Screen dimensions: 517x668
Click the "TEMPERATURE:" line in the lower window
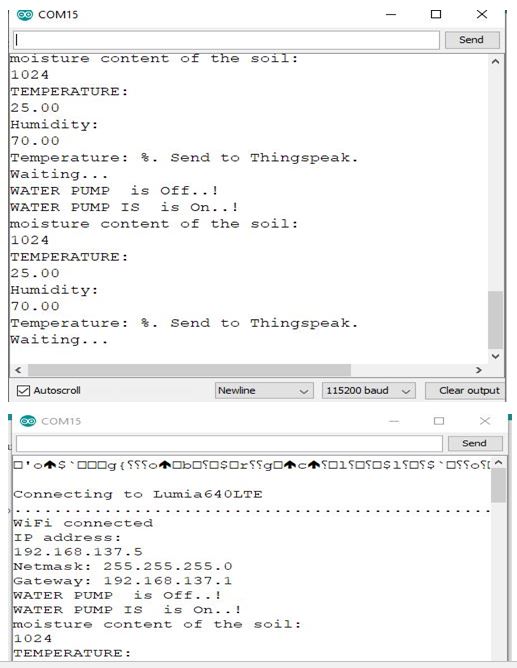tap(72, 653)
